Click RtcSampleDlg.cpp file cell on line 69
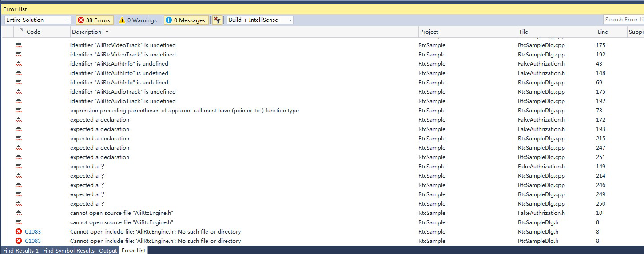644x254 pixels. click(x=541, y=83)
